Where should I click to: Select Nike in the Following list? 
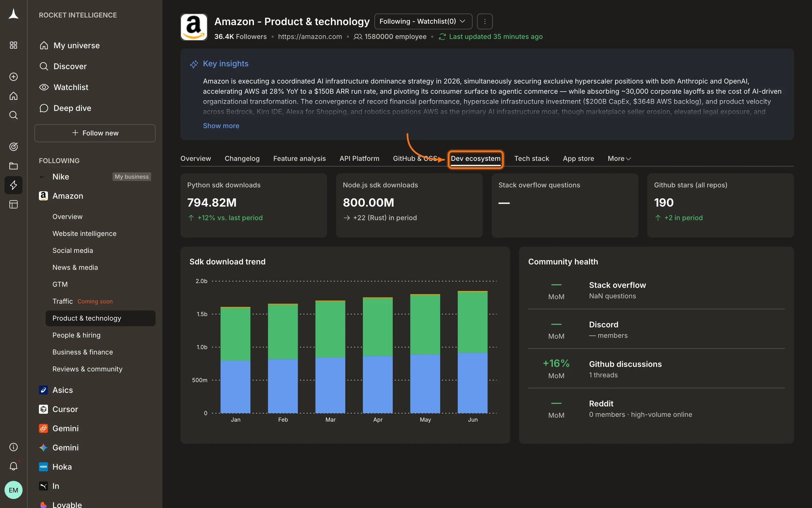[x=61, y=177]
